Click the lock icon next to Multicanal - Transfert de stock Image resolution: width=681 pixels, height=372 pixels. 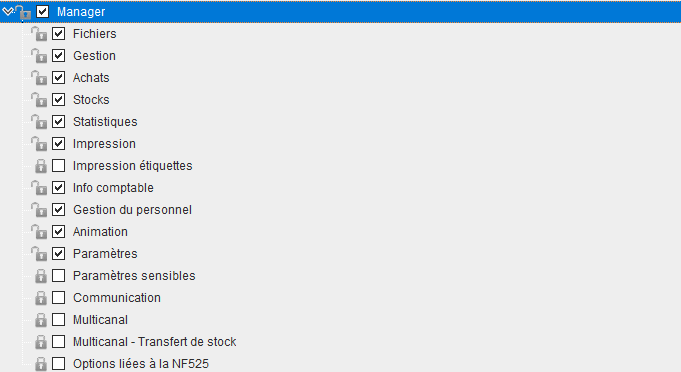click(41, 342)
